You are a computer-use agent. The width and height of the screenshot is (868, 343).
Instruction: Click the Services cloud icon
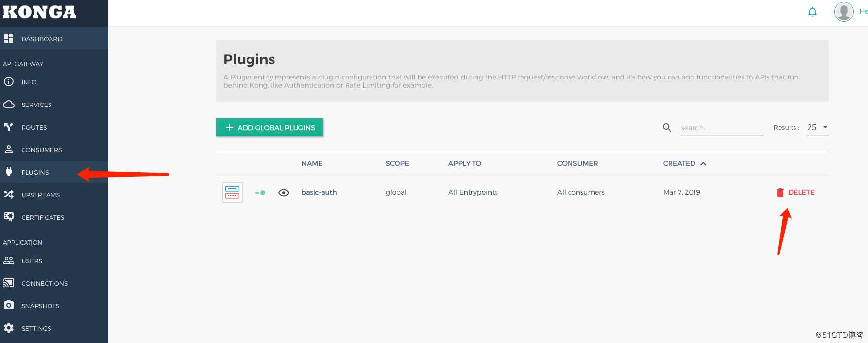[9, 104]
